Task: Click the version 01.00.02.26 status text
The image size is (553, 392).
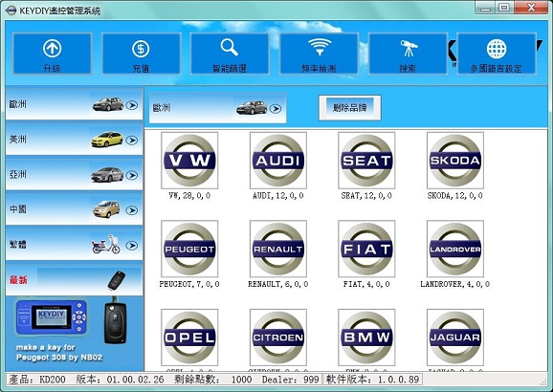Action: (x=120, y=380)
